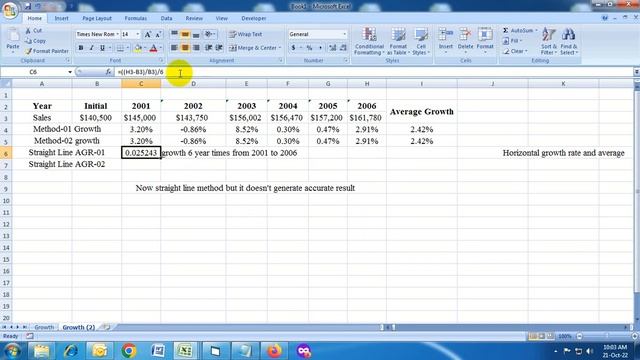Screen dimensions: 640x360
Task: Select Bottom Align icon
Action: click(196, 34)
